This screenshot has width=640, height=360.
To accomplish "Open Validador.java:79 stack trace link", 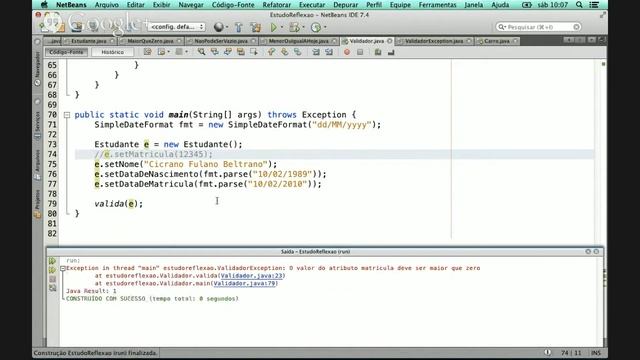I will 244,283.
